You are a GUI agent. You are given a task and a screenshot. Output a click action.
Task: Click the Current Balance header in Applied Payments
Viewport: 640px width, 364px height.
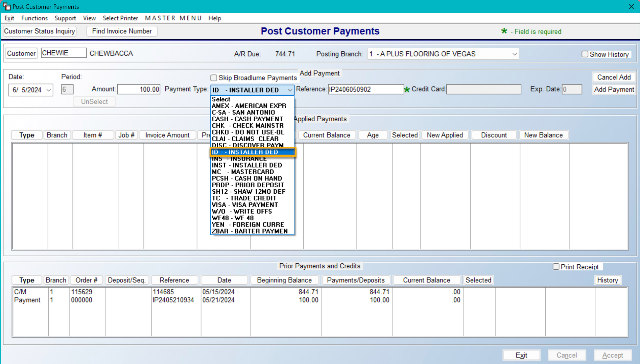pyautogui.click(x=327, y=135)
